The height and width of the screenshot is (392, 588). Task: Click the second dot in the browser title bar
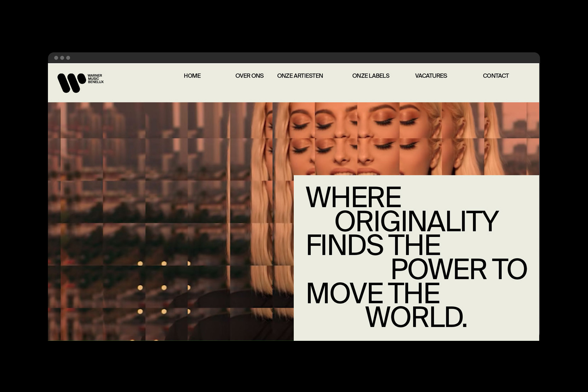pyautogui.click(x=62, y=58)
